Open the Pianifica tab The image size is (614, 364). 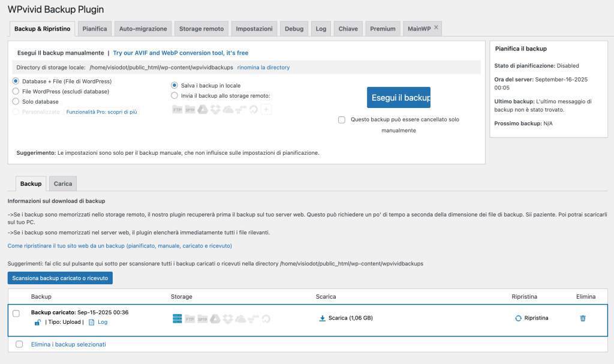point(95,29)
